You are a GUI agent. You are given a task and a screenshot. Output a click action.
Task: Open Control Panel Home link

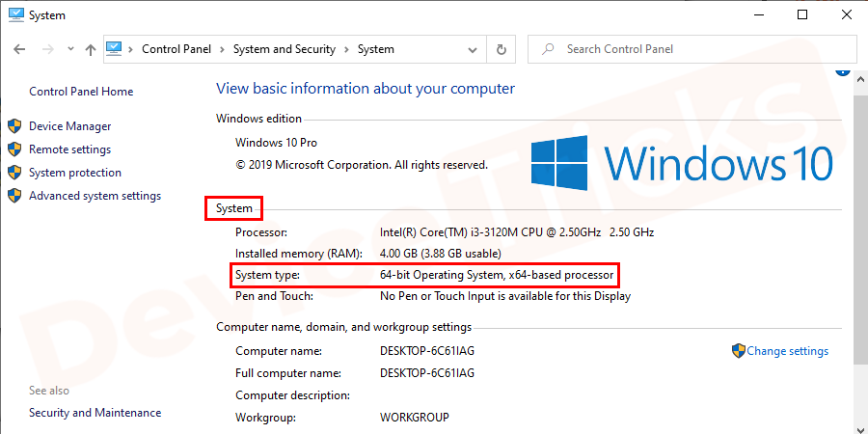[81, 92]
